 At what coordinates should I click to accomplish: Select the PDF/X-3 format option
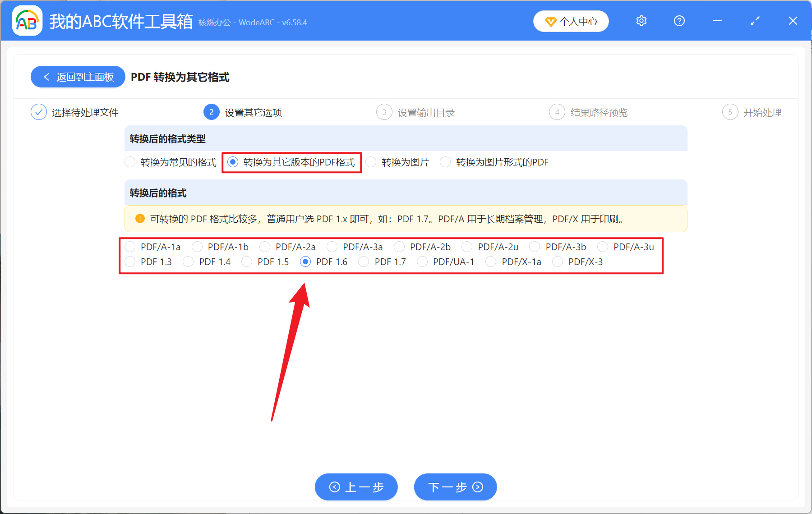click(558, 262)
